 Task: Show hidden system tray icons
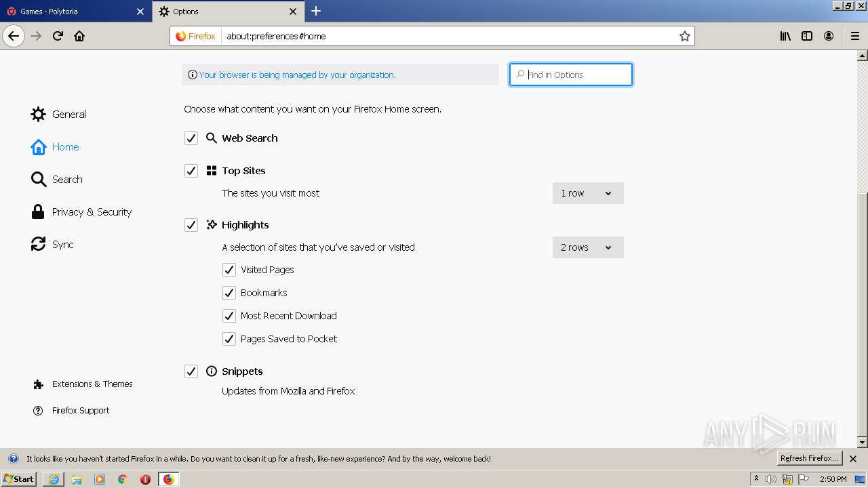point(756,479)
